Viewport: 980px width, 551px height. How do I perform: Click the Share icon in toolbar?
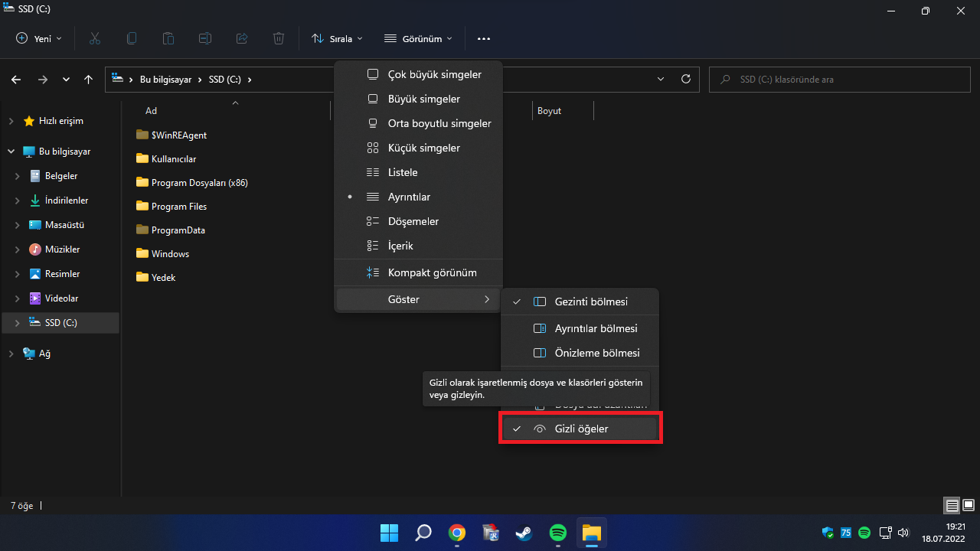[242, 38]
